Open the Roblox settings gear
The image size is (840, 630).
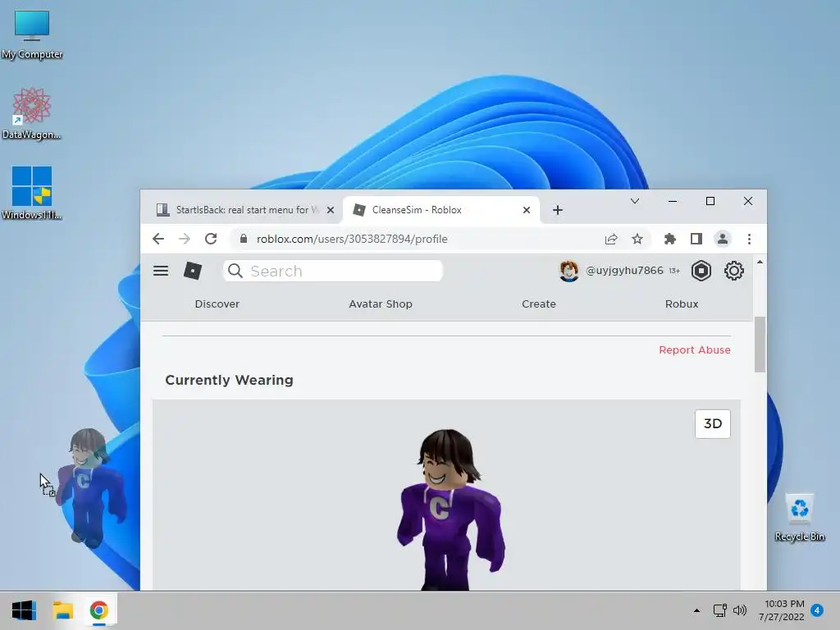(x=733, y=271)
